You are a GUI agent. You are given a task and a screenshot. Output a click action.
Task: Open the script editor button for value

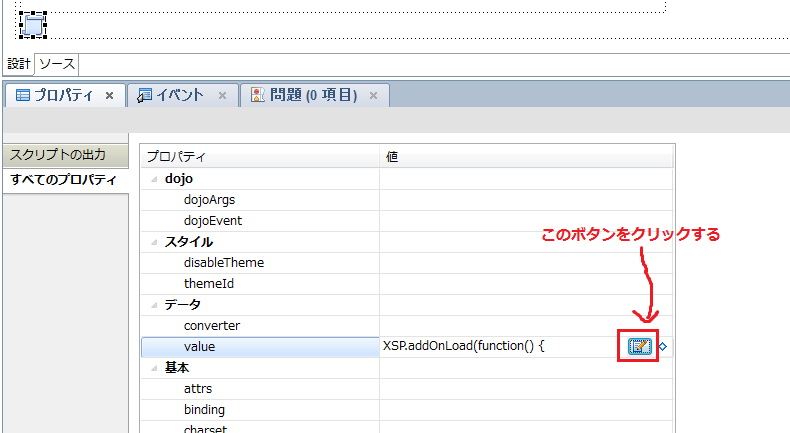click(x=639, y=346)
